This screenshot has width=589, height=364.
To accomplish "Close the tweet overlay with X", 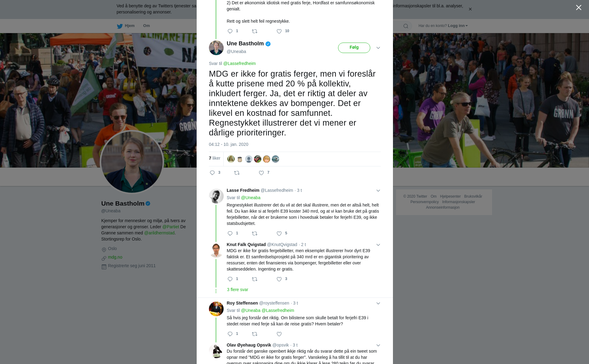I will 579,8.
